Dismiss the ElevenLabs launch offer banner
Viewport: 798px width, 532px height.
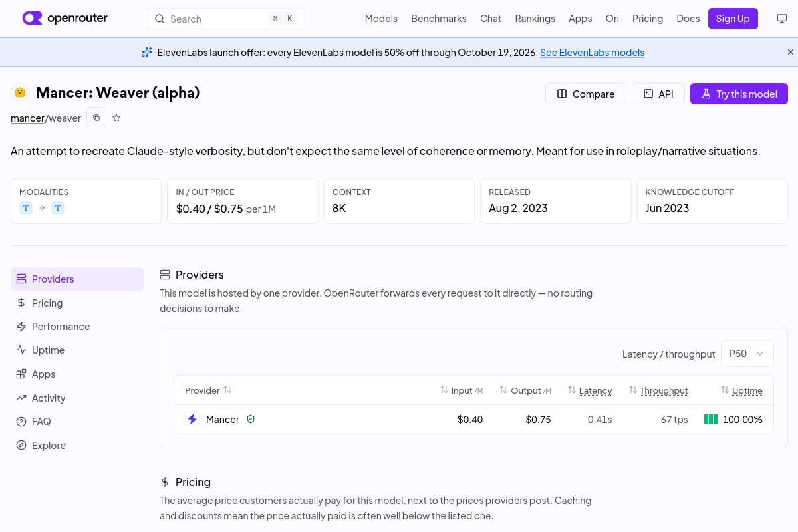[x=791, y=52]
